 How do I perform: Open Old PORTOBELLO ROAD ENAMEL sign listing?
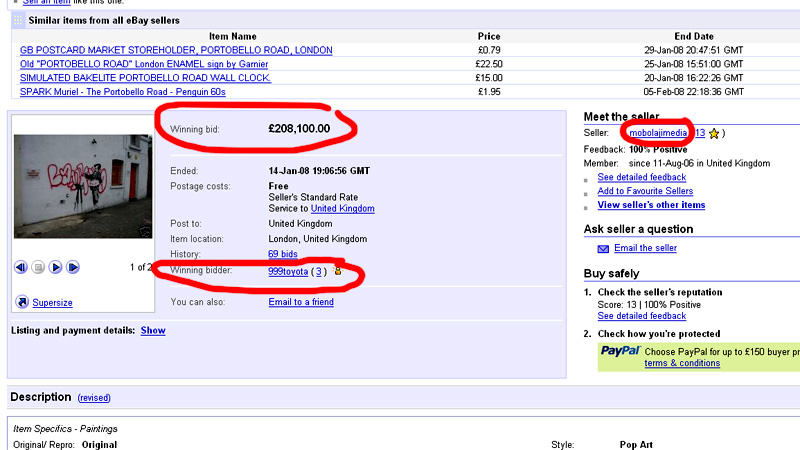pos(144,64)
